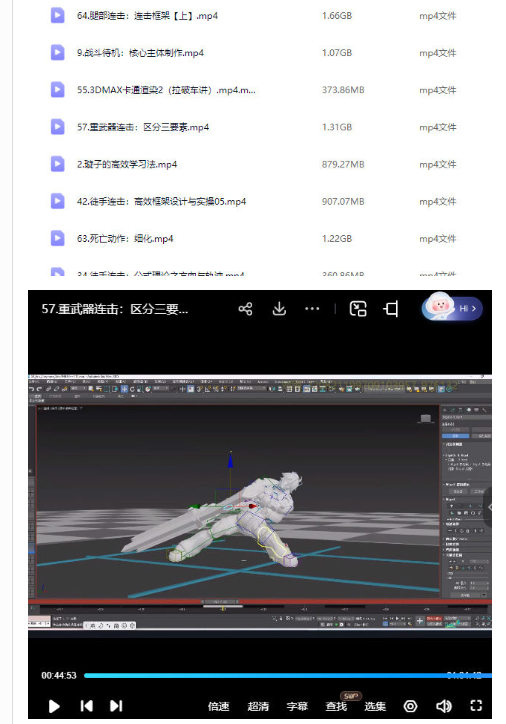
Task: Open the 字幕 subtitle options
Action: pos(297,706)
